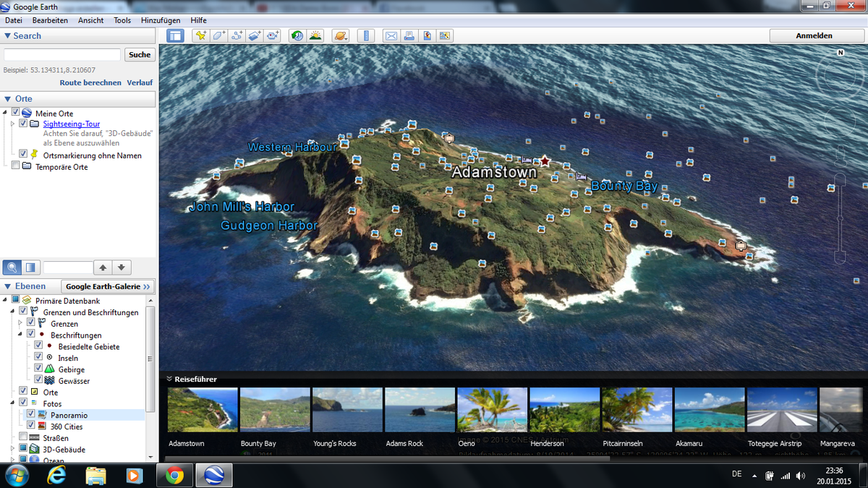Show historical imagery with the clock icon

click(297, 35)
